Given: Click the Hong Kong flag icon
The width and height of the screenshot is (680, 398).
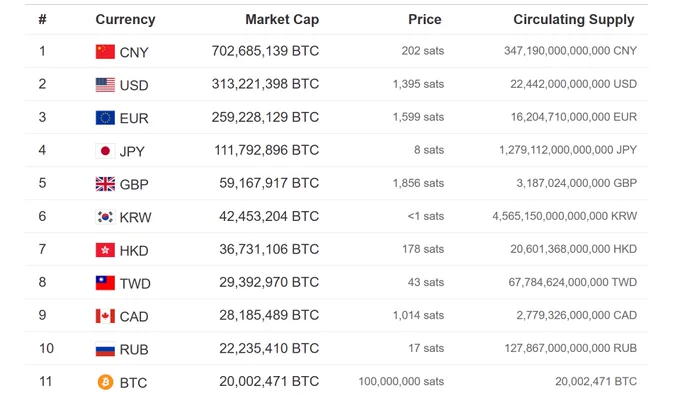Looking at the screenshot, I should 105,250.
